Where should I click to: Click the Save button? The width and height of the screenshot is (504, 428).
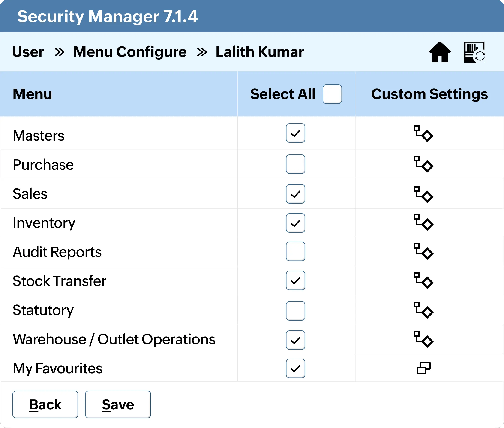(x=118, y=404)
